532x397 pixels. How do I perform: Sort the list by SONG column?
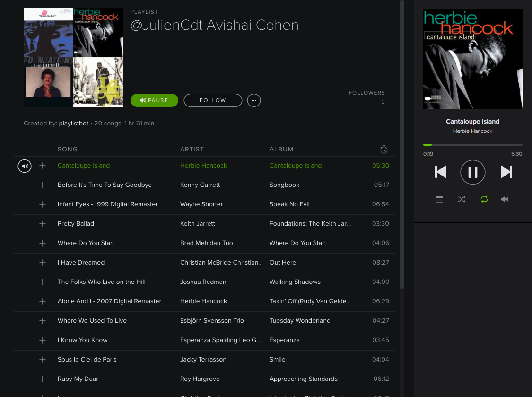(x=68, y=149)
